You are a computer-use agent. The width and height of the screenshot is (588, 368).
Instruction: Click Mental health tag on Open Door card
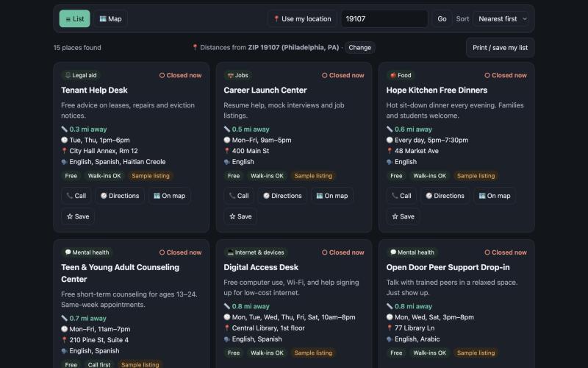412,252
